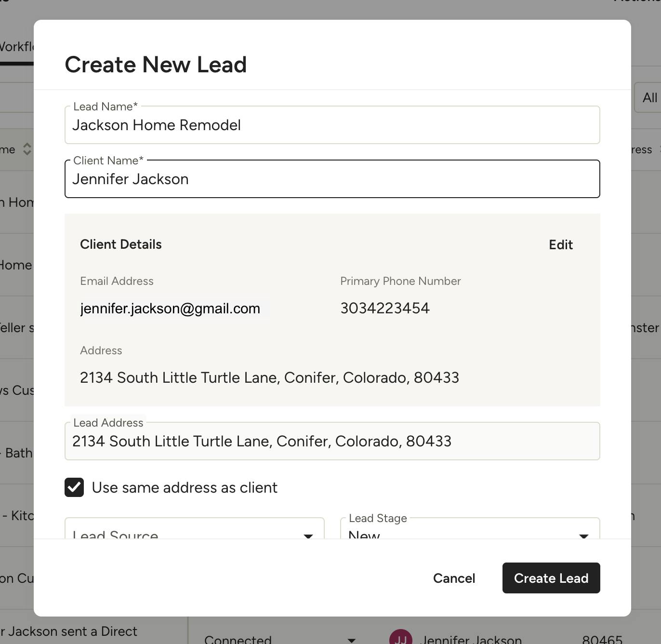The height and width of the screenshot is (644, 661).
Task: Click the client address under Client Details
Action: click(269, 378)
